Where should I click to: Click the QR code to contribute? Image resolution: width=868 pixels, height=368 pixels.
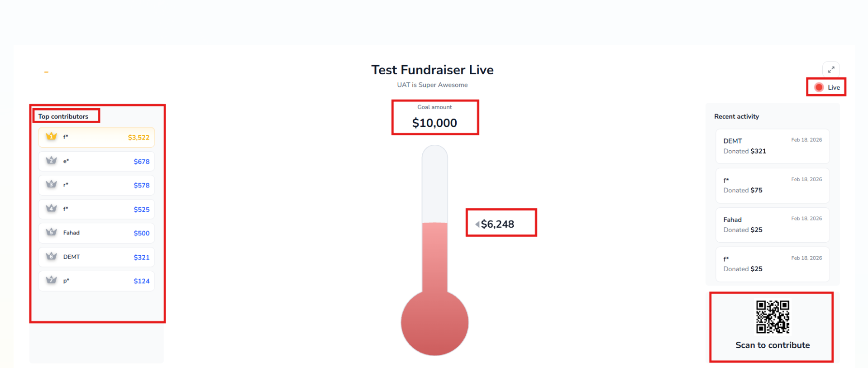tap(773, 317)
